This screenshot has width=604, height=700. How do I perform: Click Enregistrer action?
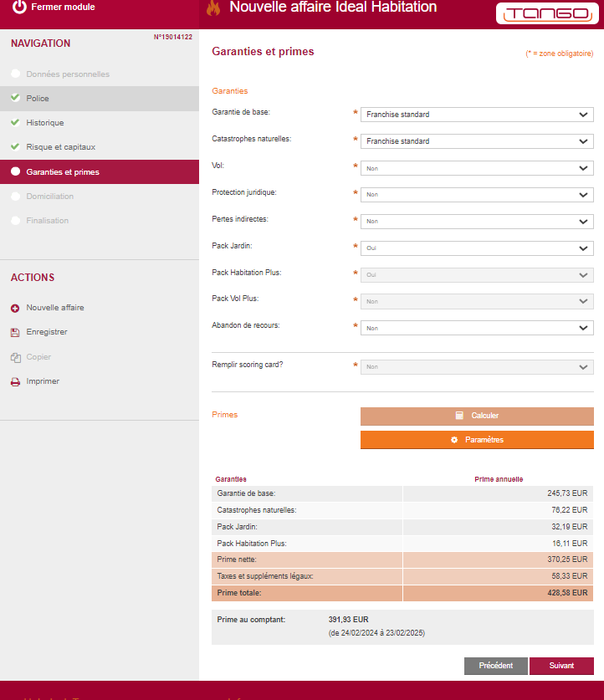[47, 332]
